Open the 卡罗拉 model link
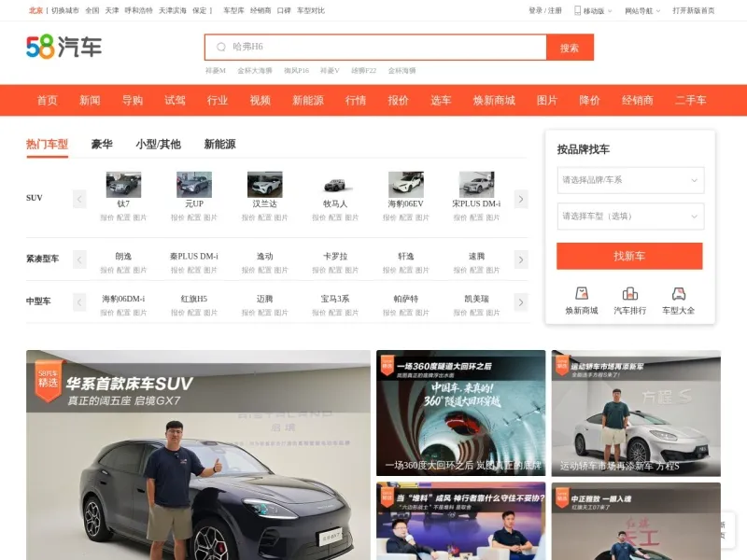The image size is (747, 560). [335, 256]
